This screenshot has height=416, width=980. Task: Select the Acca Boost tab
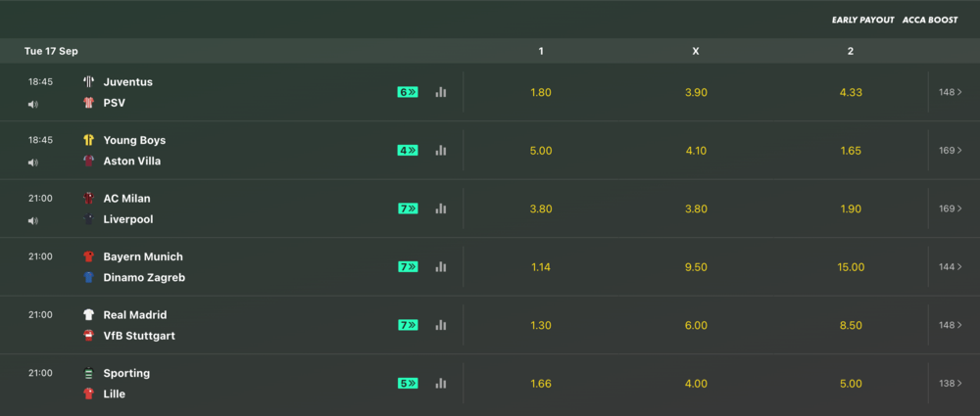pos(930,20)
